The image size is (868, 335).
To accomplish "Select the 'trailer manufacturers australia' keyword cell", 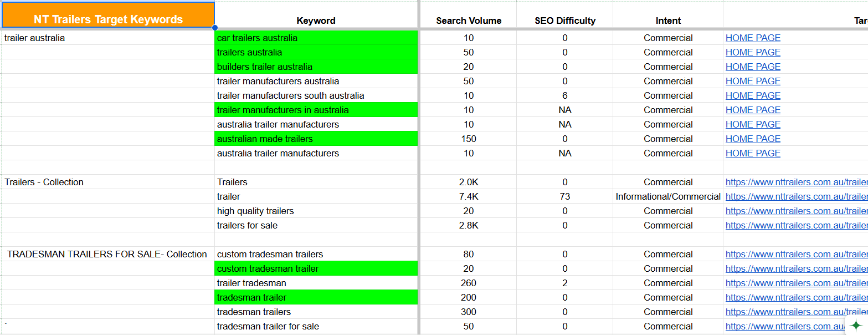I will 316,81.
